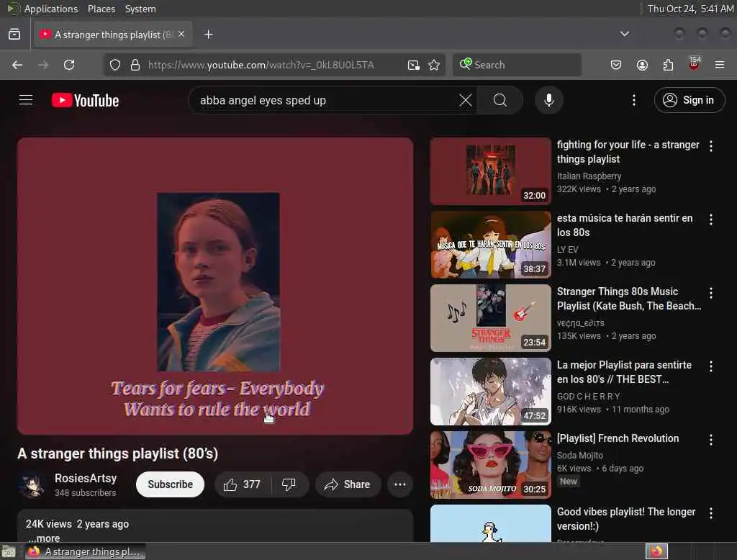
Task: Click the video title A stranger things playlist
Action: tap(117, 453)
